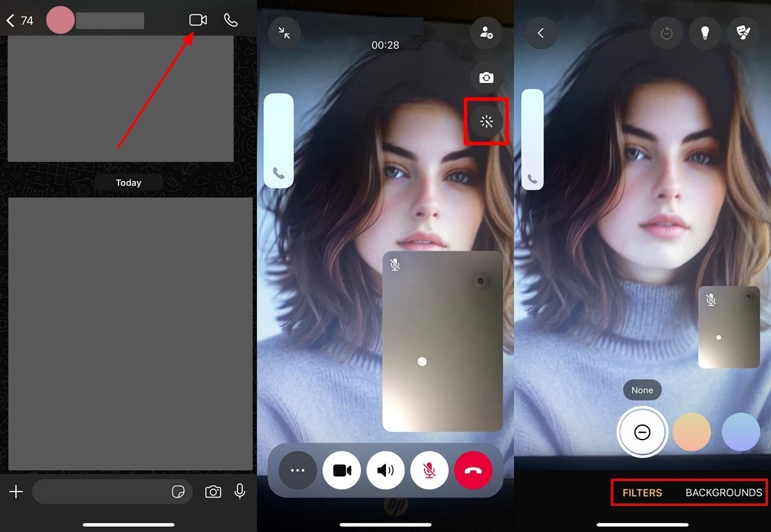Minimize the video call with shrink arrows
The image size is (771, 532).
click(x=285, y=33)
